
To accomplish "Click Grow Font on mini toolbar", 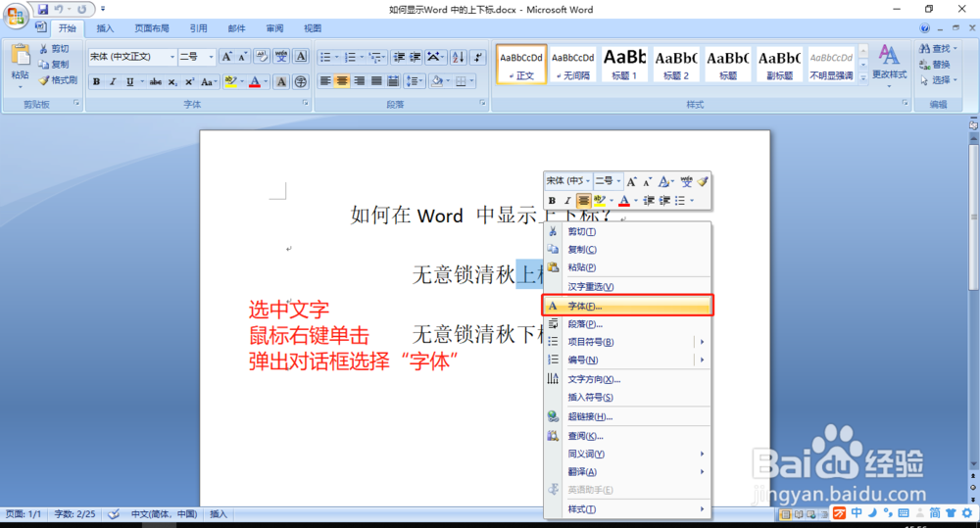I will [x=631, y=182].
